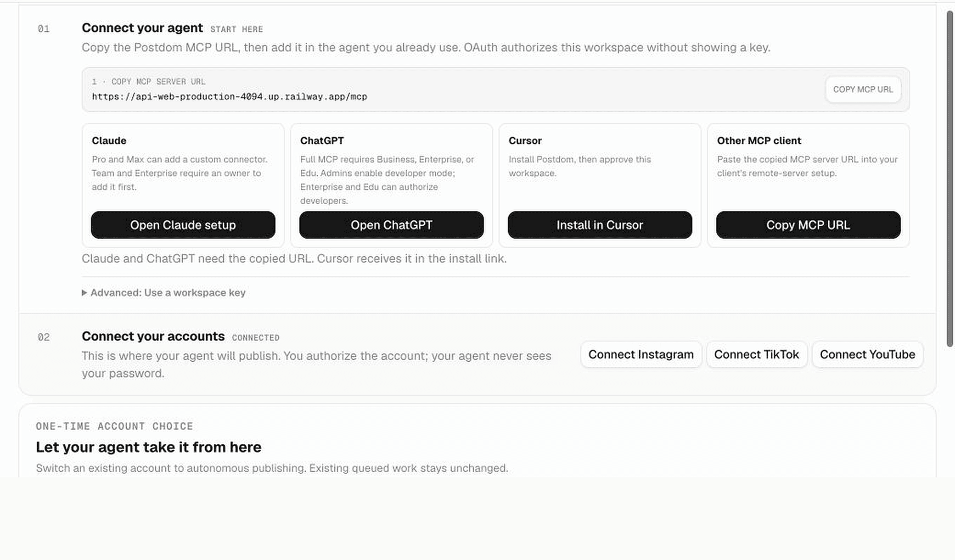
Task: Select the MCP server URL text
Action: [x=230, y=97]
